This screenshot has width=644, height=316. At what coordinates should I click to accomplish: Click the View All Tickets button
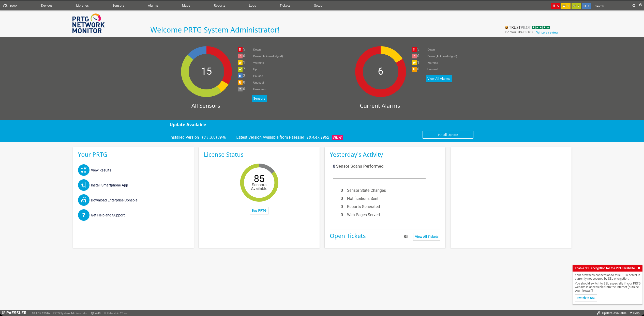427,237
